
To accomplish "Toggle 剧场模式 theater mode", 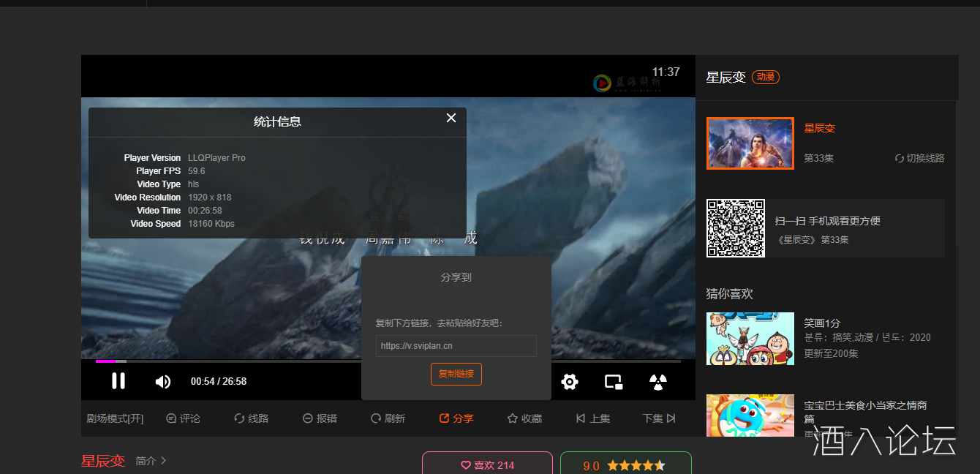I will [115, 418].
